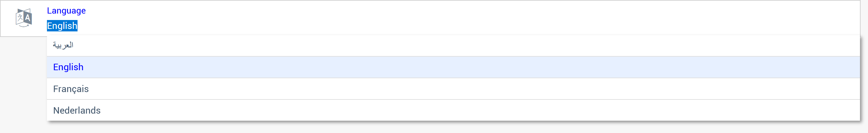
Task: Choose English in the dropdown options
Action: coord(453,67)
